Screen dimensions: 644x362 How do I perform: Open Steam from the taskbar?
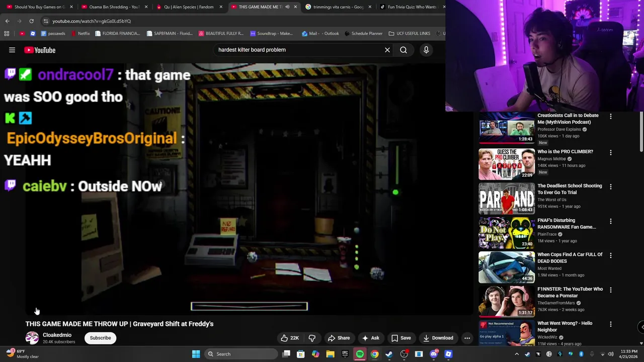pos(389,354)
